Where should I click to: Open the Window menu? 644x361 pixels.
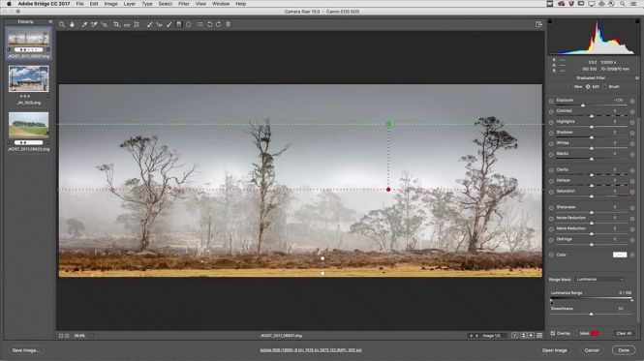click(x=221, y=4)
